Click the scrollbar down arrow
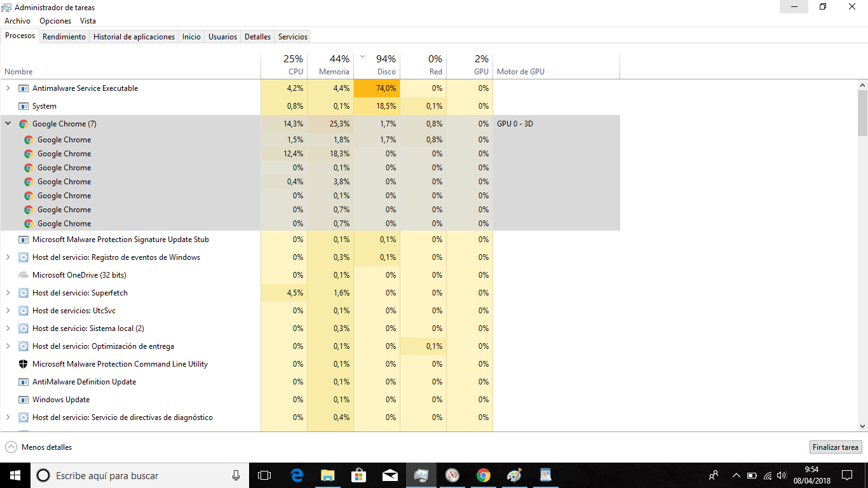Screen dimensions: 868x488 coord(863,426)
